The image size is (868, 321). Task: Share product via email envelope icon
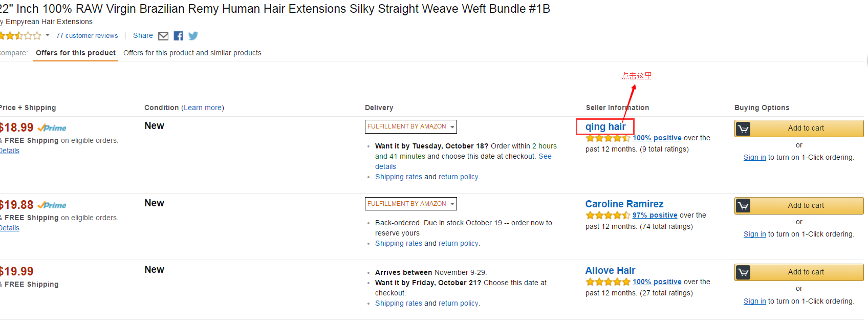point(163,36)
